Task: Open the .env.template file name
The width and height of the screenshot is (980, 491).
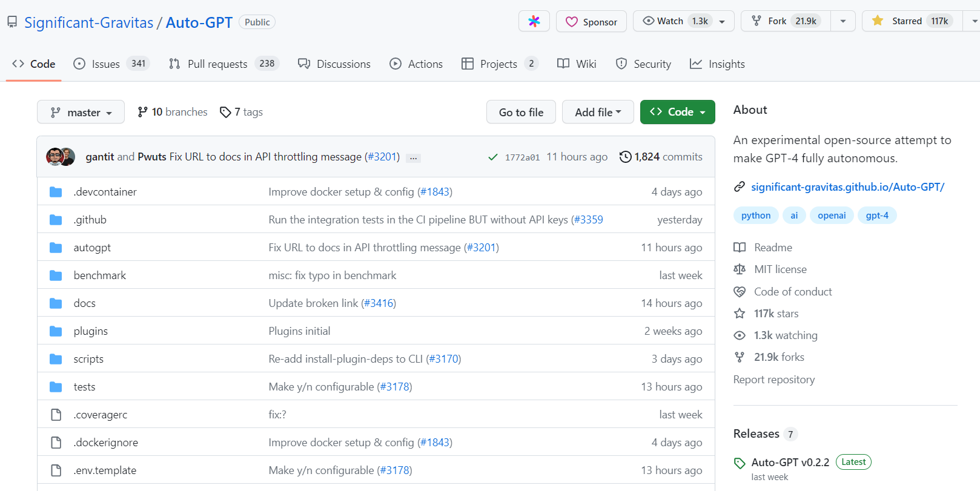Action: point(105,470)
